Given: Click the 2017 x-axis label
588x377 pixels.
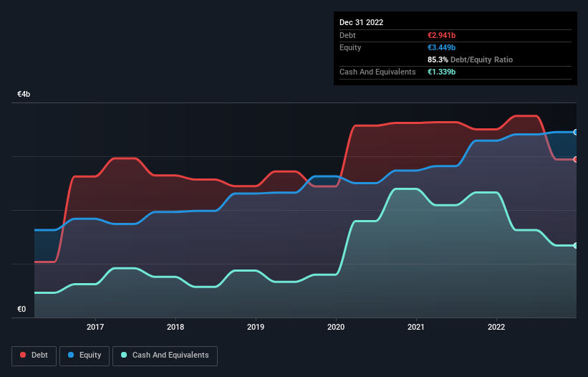Looking at the screenshot, I should [x=95, y=327].
